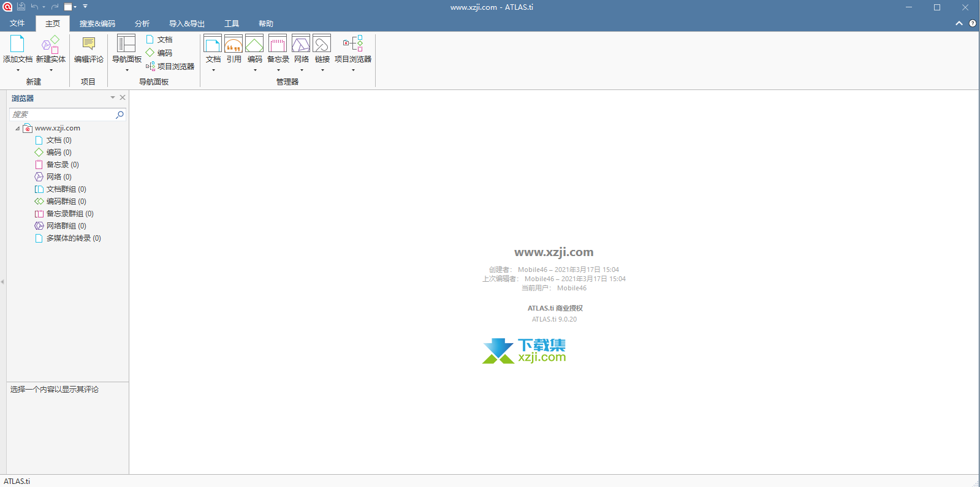Select the 备忘录群组 (0) tree item

click(64, 214)
